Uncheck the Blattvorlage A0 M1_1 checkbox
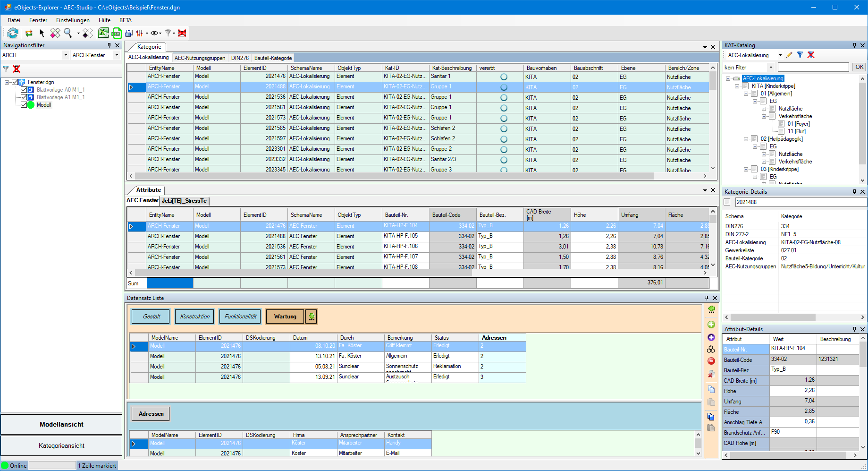Screen dimensions: 868x471 [x=24, y=90]
